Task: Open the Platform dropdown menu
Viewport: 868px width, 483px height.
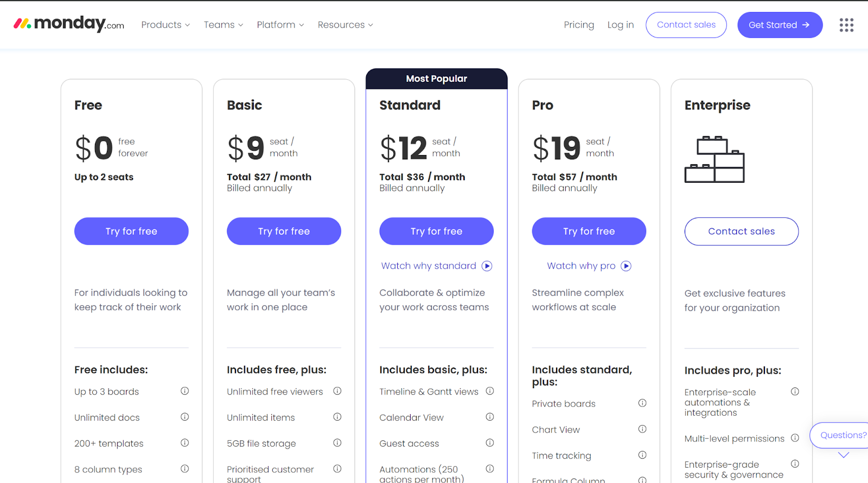Action: pyautogui.click(x=280, y=25)
